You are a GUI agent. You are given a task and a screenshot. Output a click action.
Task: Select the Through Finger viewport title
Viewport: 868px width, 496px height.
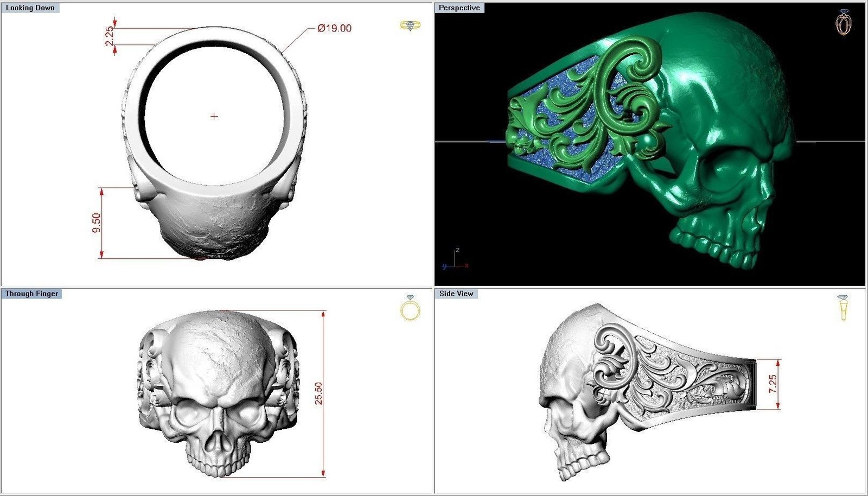point(31,294)
